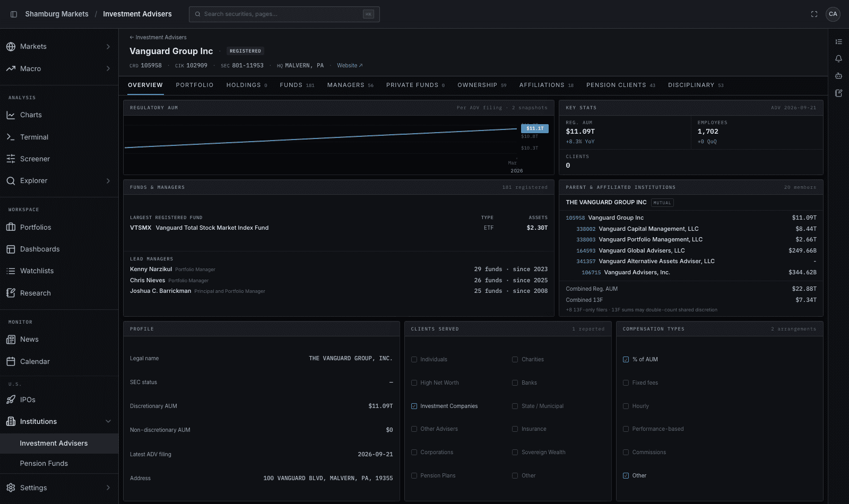The width and height of the screenshot is (849, 504).
Task: Uncheck the % of AUM checkbox
Action: [626, 360]
